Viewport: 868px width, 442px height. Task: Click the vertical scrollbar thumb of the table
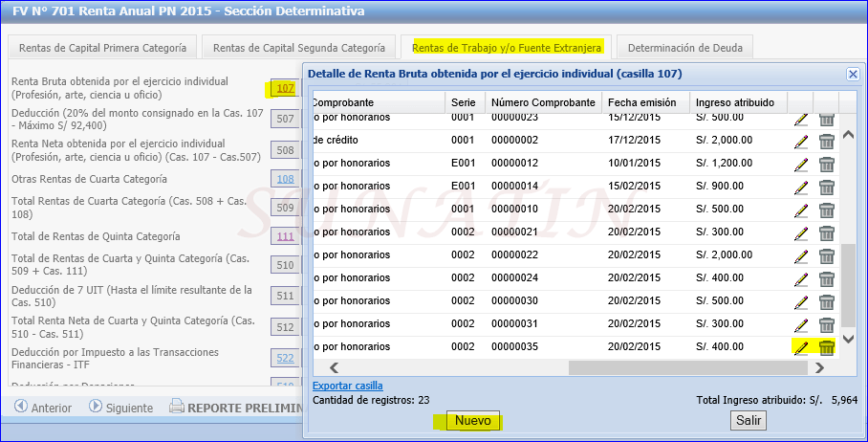pyautogui.click(x=848, y=285)
